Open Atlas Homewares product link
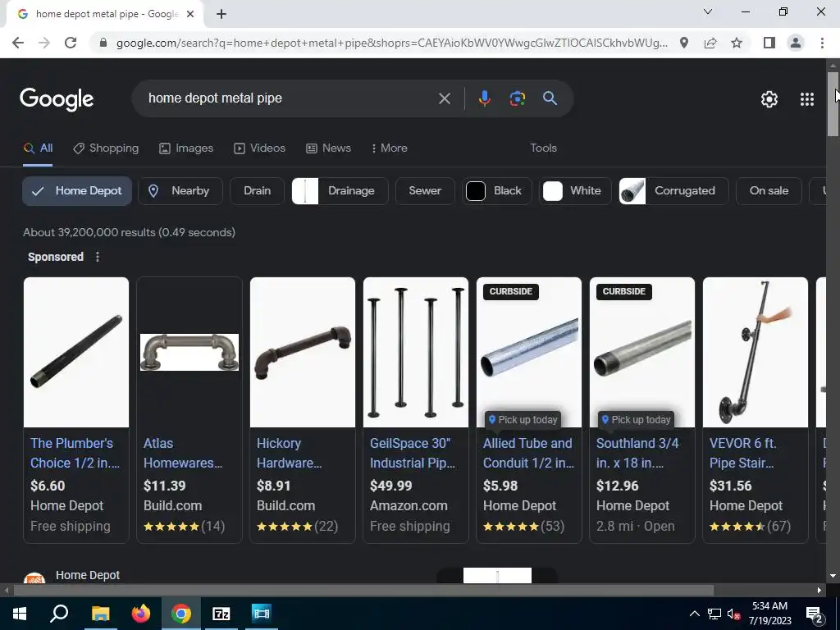Image resolution: width=840 pixels, height=630 pixels. click(x=183, y=453)
